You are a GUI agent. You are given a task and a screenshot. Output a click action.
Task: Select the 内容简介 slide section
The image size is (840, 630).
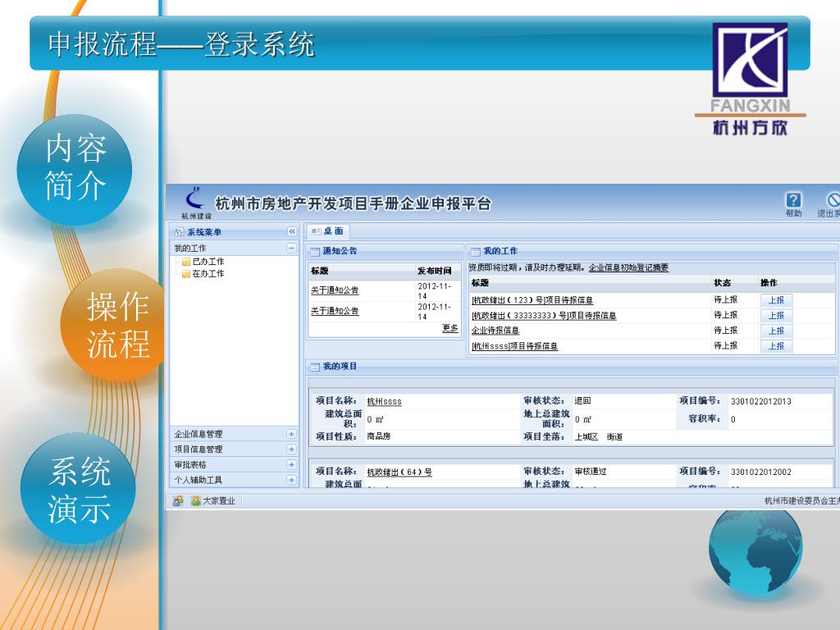(75, 167)
